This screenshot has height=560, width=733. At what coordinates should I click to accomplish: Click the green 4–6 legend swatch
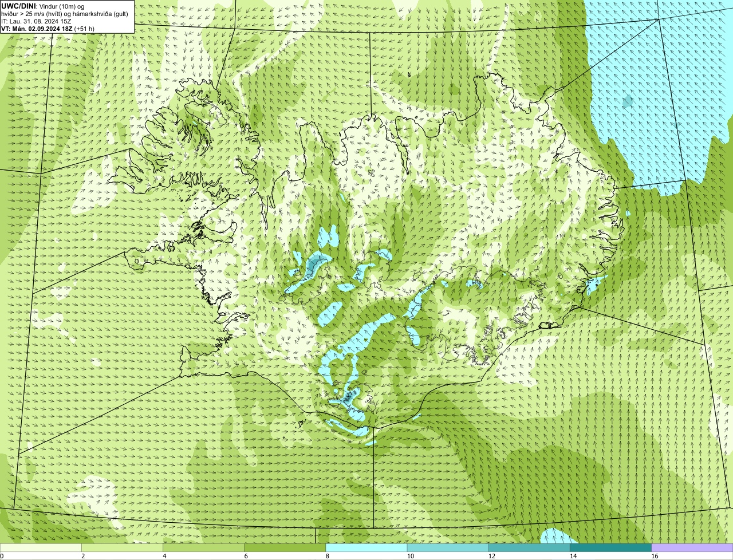[203, 547]
